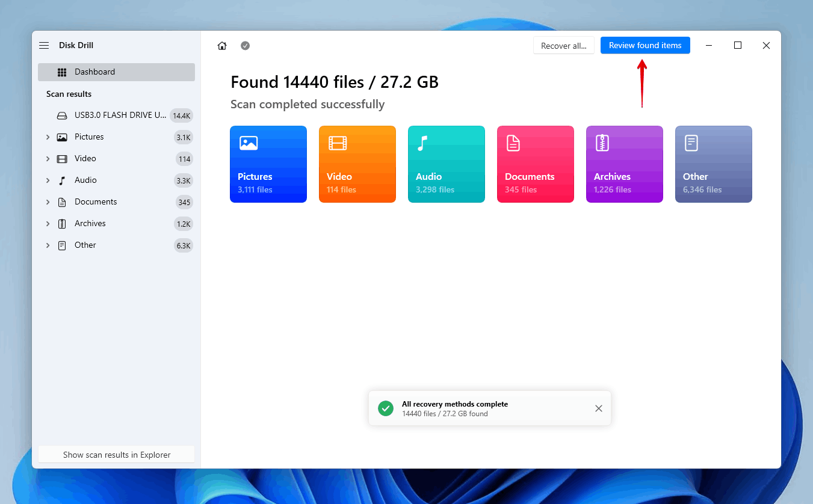Open the Documents category in sidebar
The image size is (813, 504).
point(116,202)
